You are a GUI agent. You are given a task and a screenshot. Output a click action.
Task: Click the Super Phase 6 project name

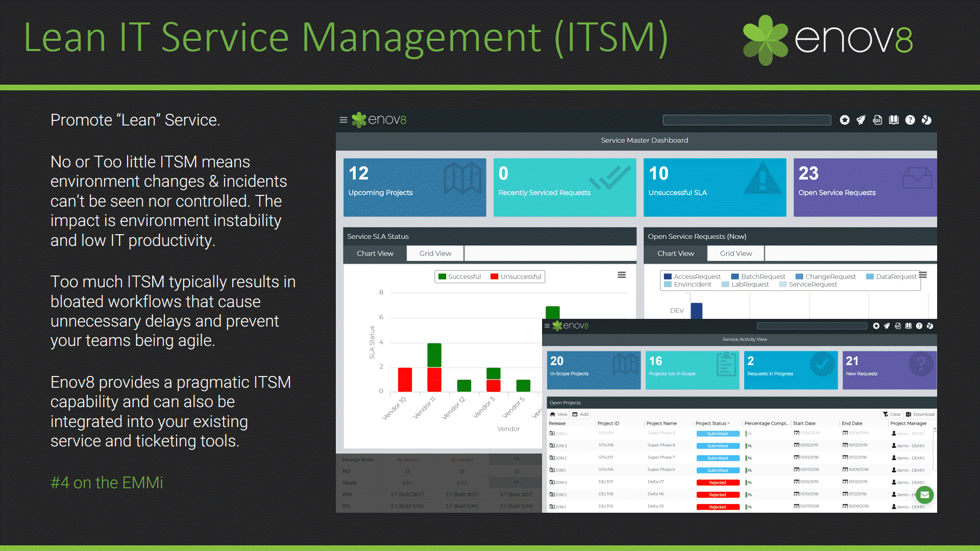[x=661, y=469]
